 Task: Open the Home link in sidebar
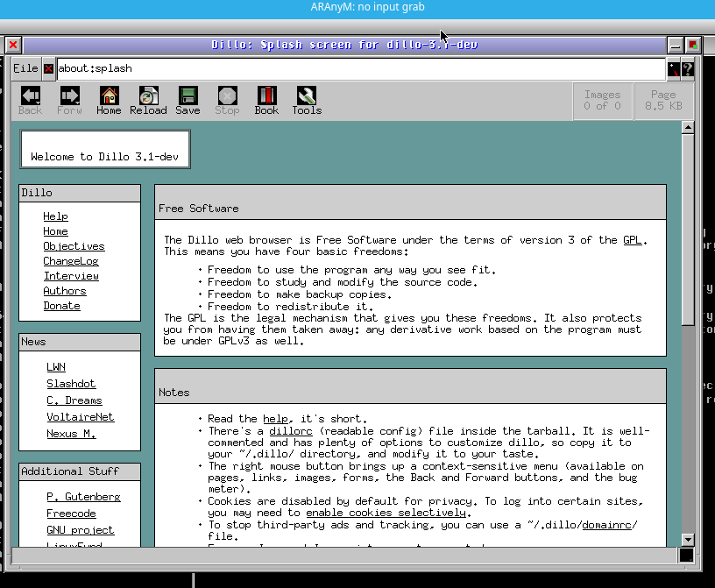55,231
